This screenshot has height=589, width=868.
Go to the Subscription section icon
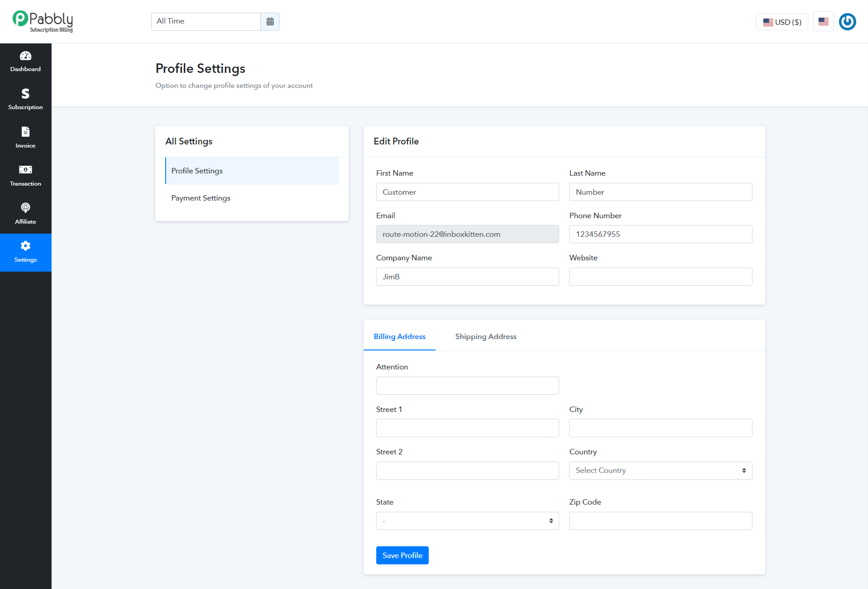pyautogui.click(x=25, y=94)
